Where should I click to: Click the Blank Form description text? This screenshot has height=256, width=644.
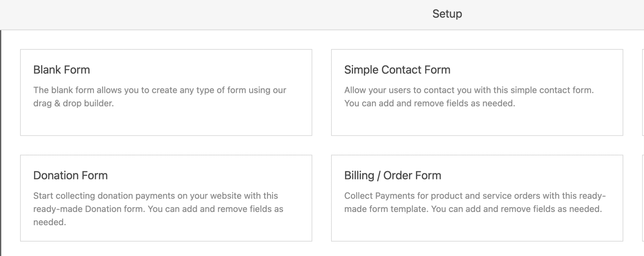pos(160,96)
